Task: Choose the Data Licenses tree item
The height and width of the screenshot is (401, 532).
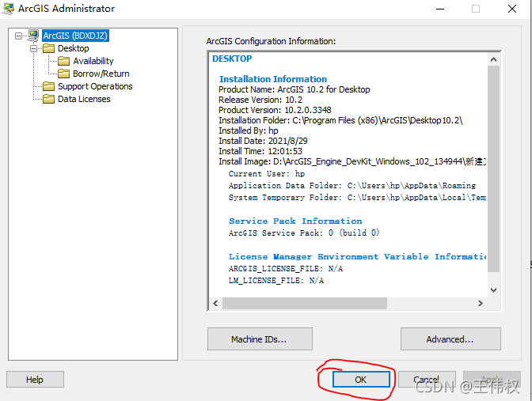Action: (84, 99)
